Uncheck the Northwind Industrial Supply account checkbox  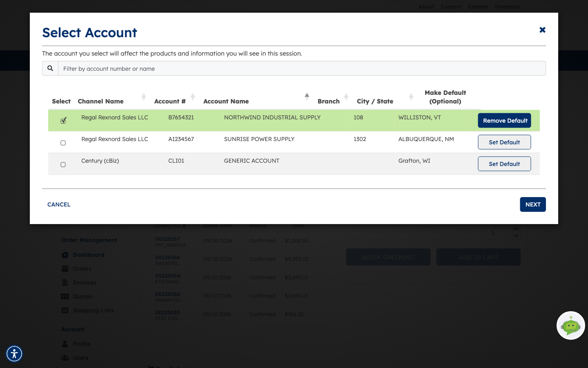[63, 121]
